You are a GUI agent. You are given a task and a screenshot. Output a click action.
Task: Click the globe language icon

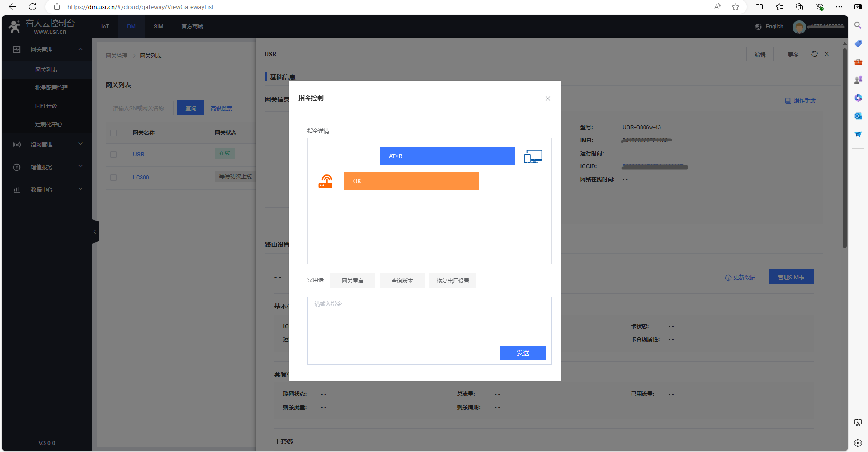click(759, 27)
